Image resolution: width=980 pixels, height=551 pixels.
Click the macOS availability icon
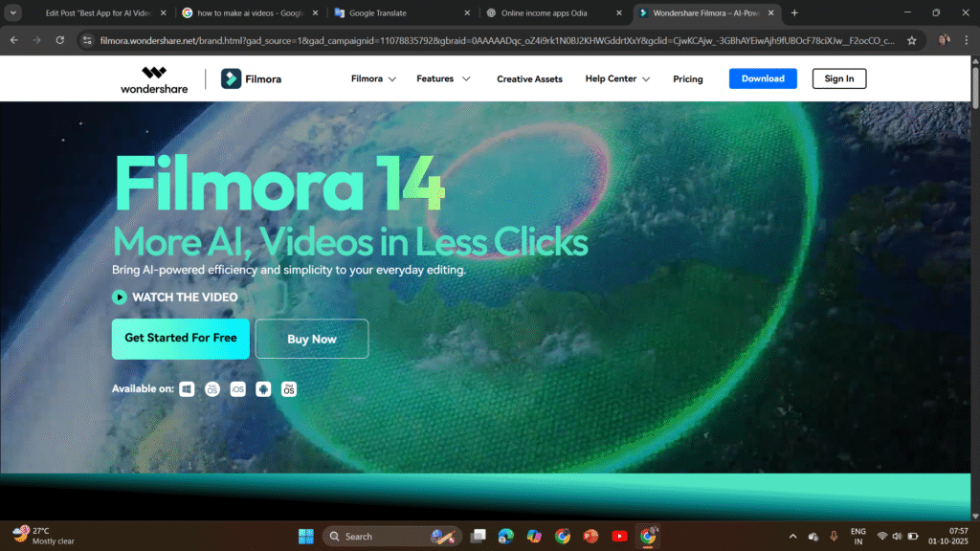pos(212,389)
